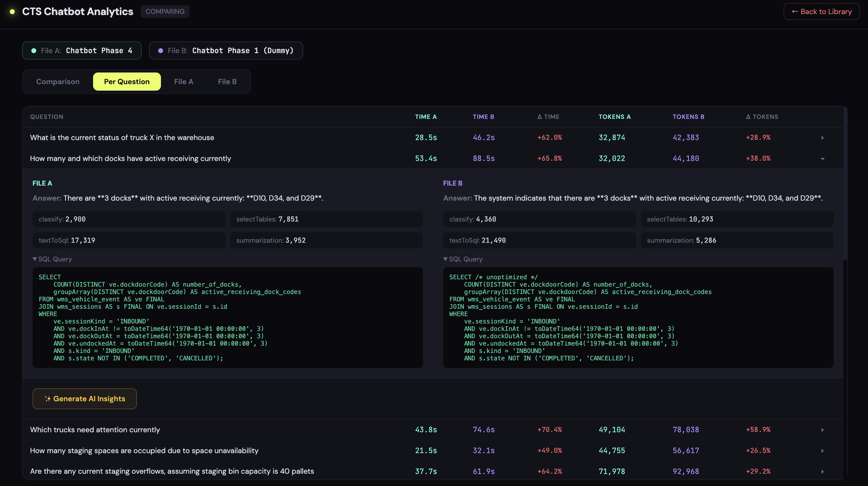Screen dimensions: 868x486
Task: Click the +70.4% time delta value
Action: pyautogui.click(x=549, y=430)
